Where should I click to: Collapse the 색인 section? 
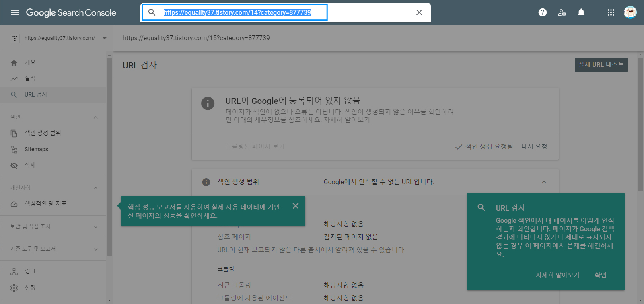[x=96, y=117]
